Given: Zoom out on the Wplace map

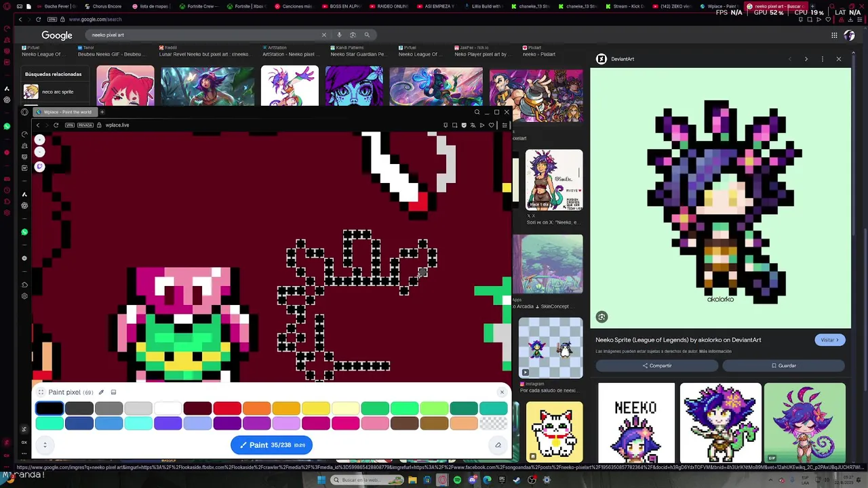Looking at the screenshot, I should (x=39, y=152).
